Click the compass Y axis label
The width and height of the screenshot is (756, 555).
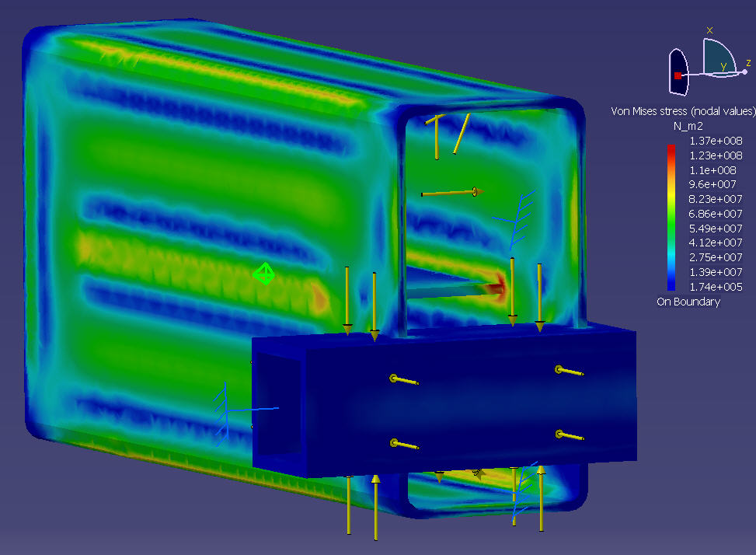723,67
